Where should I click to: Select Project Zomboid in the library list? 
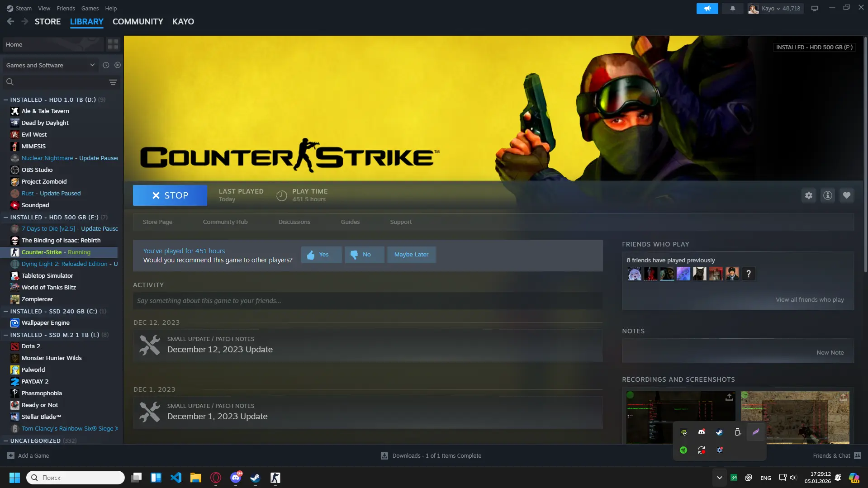click(63, 182)
